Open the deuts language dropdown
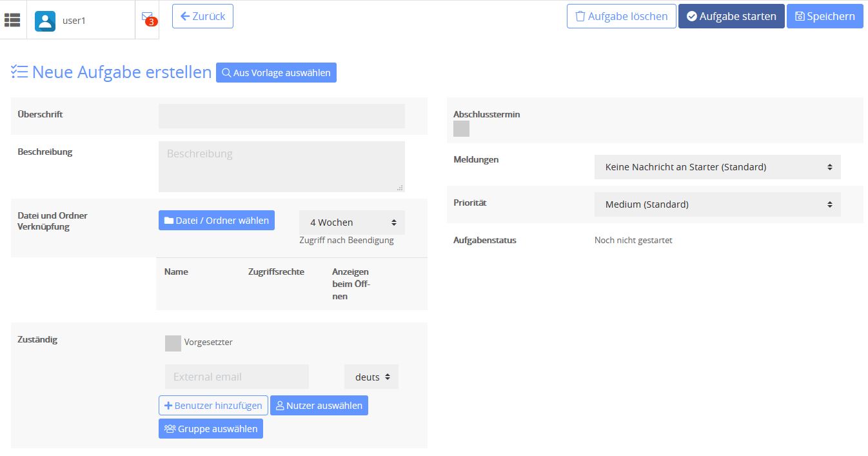 tap(371, 377)
